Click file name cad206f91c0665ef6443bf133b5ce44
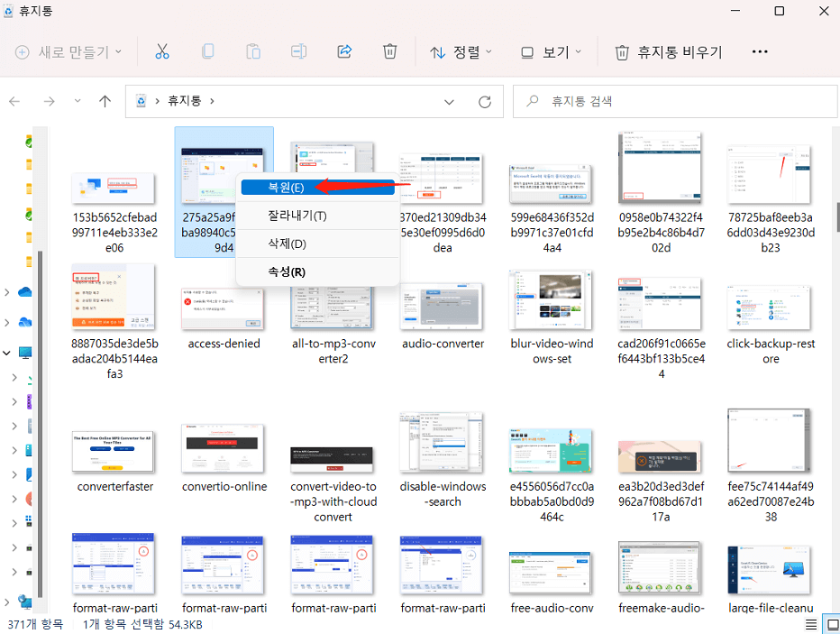 (661, 359)
